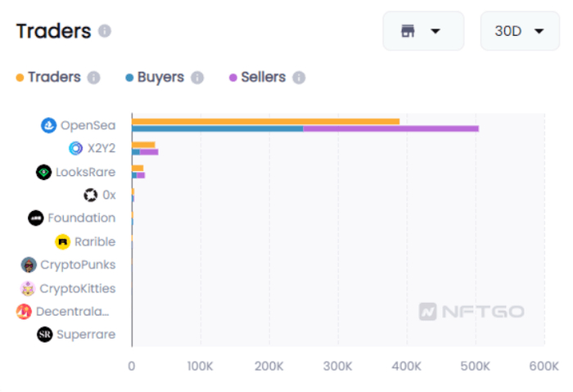Click info icon next to Sellers legend
The image size is (573, 392).
click(299, 78)
